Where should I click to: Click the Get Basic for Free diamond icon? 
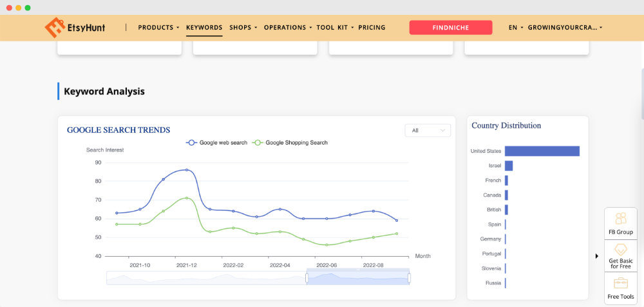621,250
